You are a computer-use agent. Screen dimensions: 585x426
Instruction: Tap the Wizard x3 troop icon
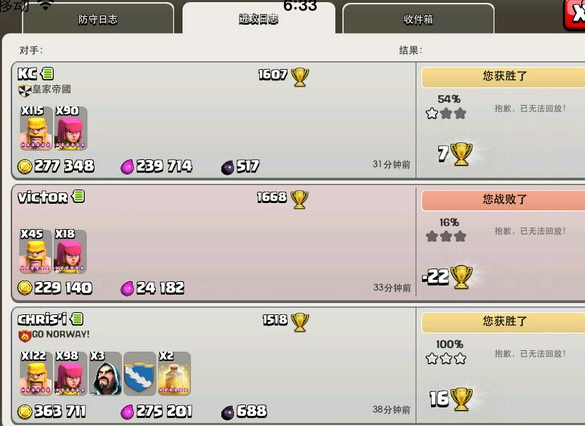[x=106, y=373]
